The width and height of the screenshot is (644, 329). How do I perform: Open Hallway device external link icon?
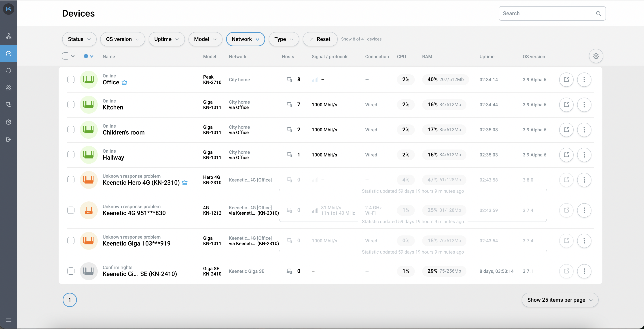point(566,155)
